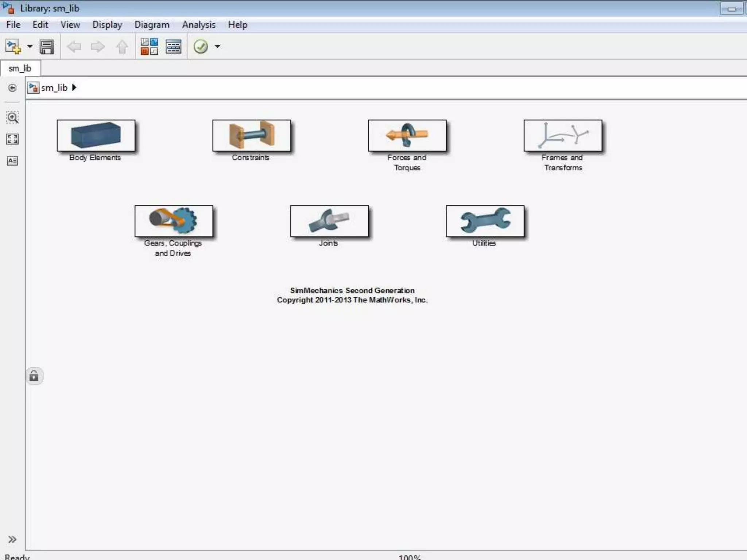Select the sm_lib tab
This screenshot has width=747, height=560.
pyautogui.click(x=20, y=69)
